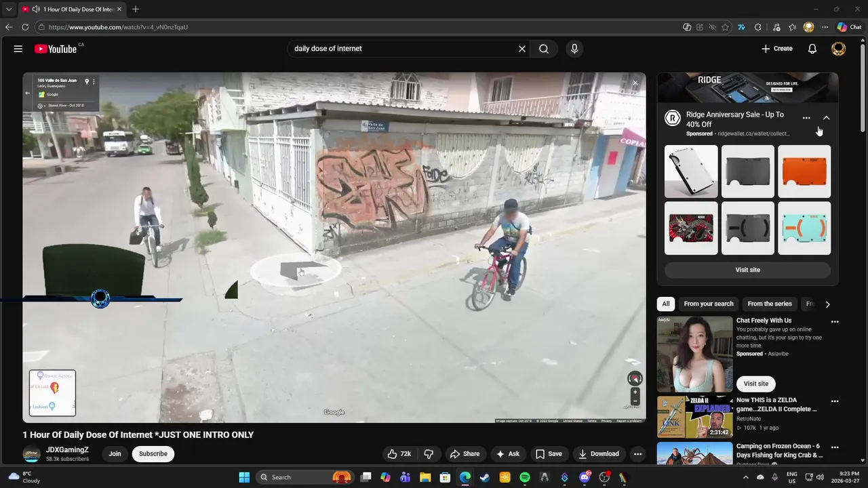Viewport: 868px width, 488px height.
Task: Open the tab actions menu arrow
Action: tap(9, 9)
